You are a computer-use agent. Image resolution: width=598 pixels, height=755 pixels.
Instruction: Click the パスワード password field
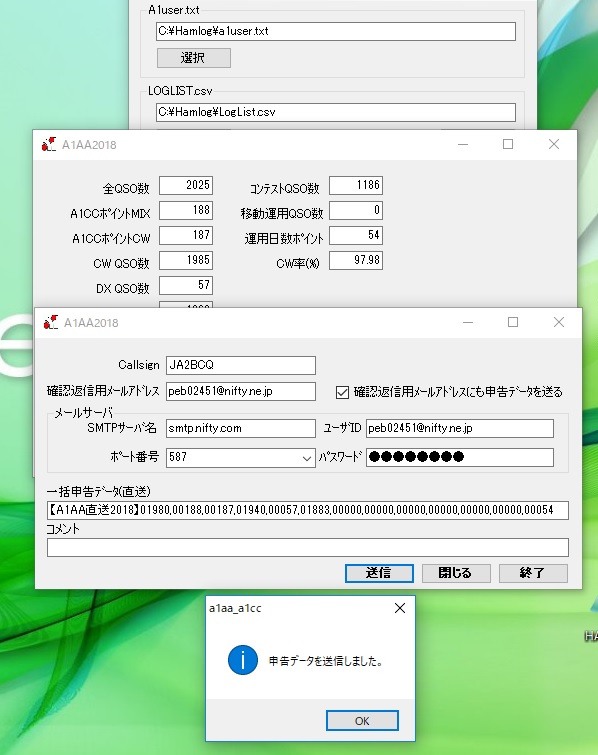(x=460, y=457)
